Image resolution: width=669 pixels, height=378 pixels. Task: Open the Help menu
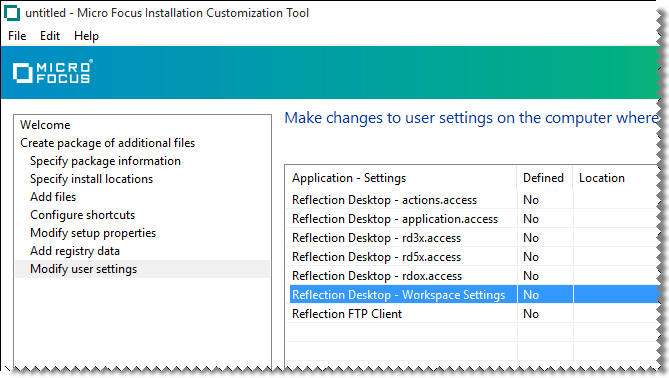point(86,36)
